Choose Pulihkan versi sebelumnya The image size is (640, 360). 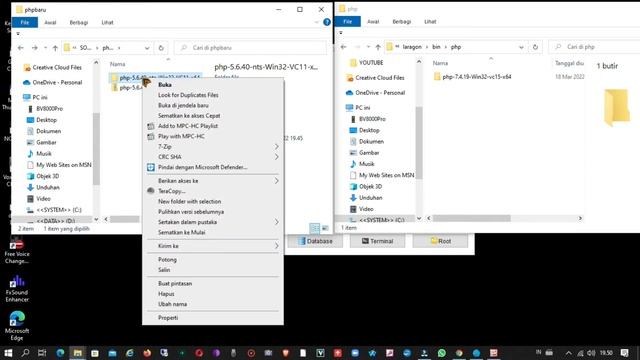pos(191,212)
